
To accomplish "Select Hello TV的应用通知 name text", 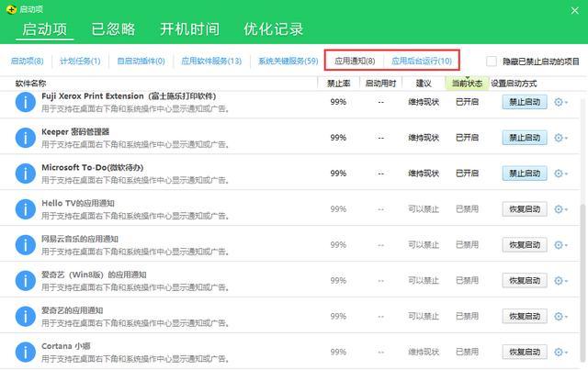I will point(78,203).
